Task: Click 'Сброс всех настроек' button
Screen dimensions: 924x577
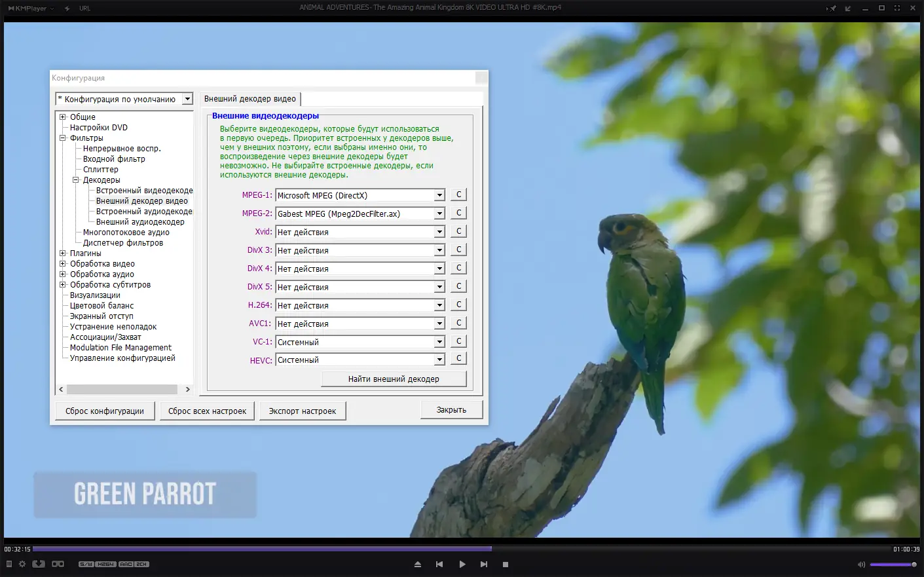Action: point(207,411)
